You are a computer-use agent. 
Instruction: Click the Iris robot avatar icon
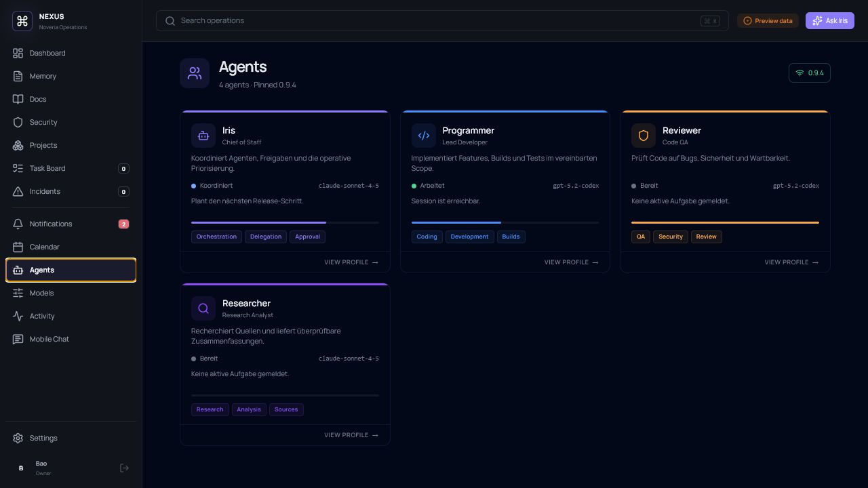(x=203, y=136)
